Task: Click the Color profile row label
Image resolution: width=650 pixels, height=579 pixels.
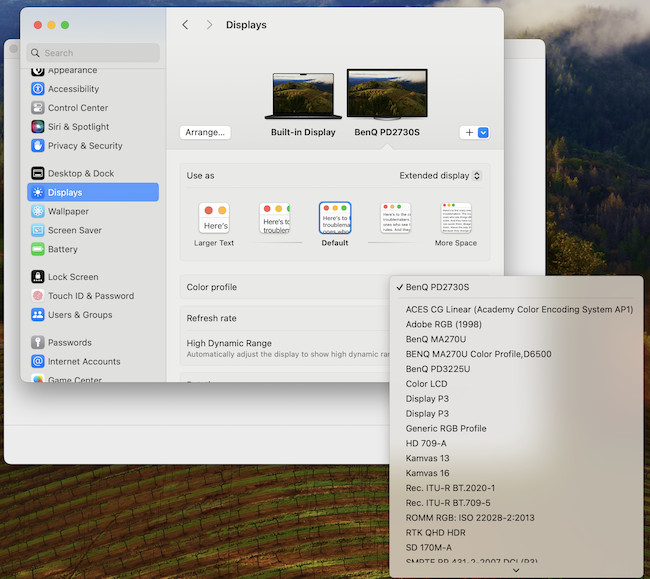Action: point(211,287)
